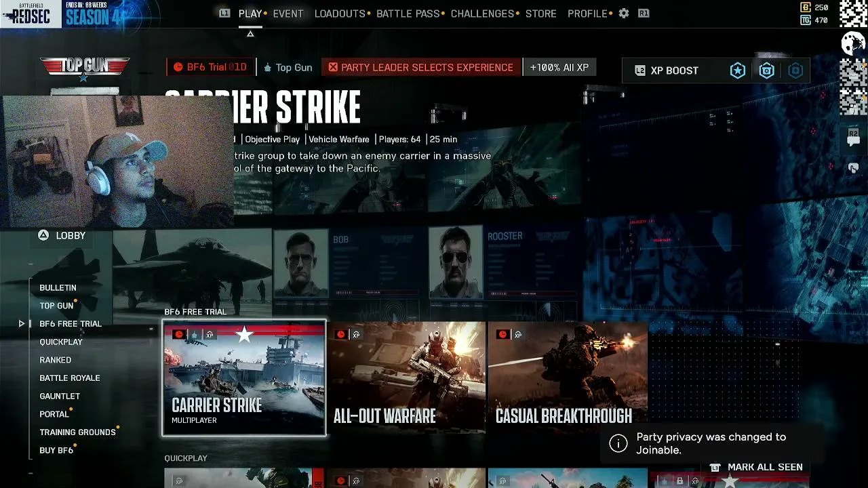Select BF6 Free Trial in the sidebar

pos(71,324)
